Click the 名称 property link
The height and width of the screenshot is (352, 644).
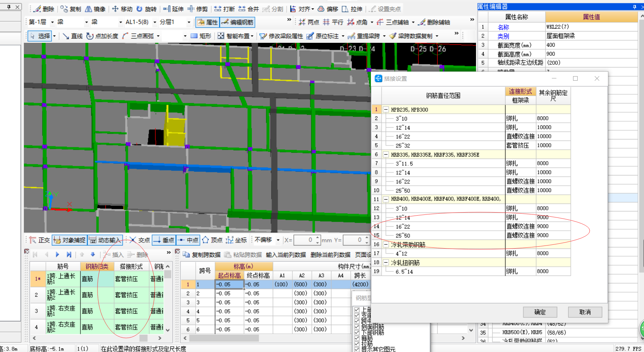(503, 27)
